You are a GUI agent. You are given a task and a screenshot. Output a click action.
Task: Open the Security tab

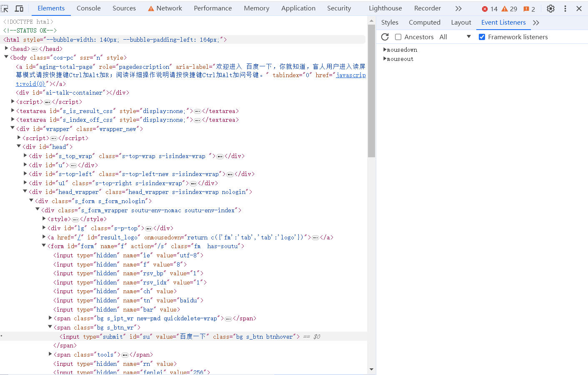[x=339, y=8]
